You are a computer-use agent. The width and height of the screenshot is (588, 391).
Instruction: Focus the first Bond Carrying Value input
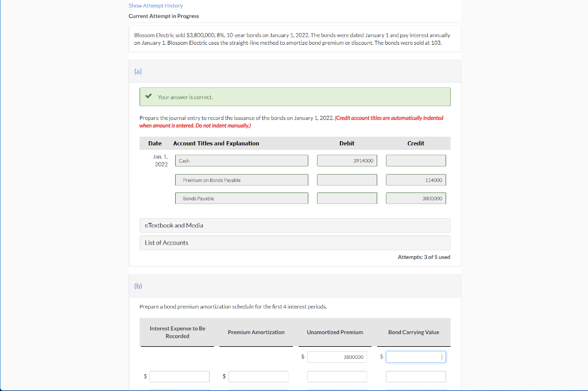[x=416, y=357]
